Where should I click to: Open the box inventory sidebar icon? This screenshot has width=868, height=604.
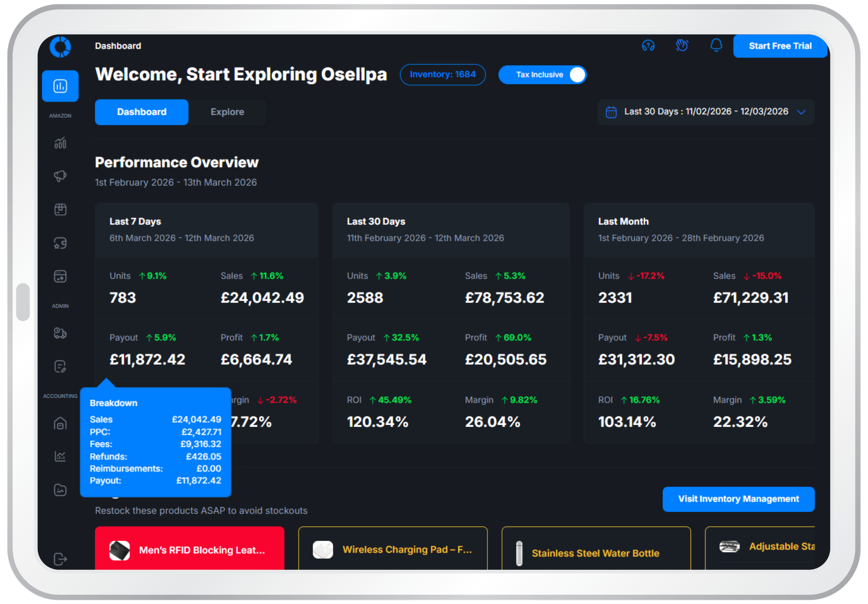click(60, 209)
